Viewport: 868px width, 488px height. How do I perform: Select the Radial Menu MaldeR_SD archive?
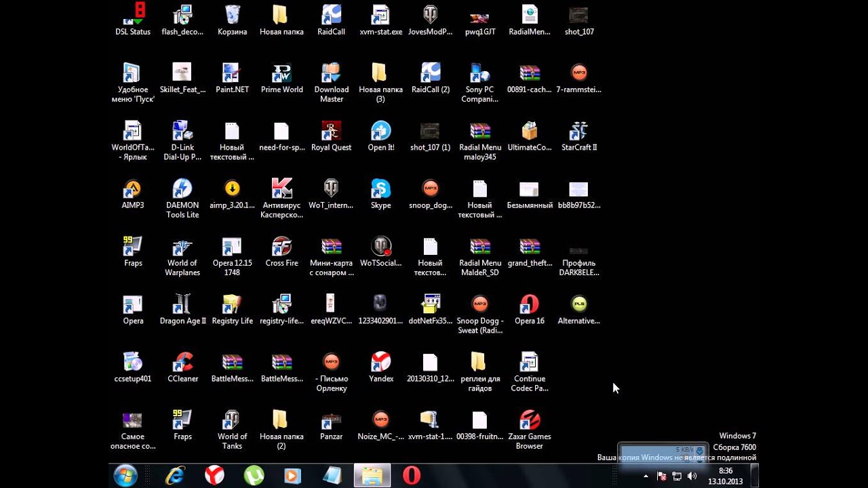(479, 256)
